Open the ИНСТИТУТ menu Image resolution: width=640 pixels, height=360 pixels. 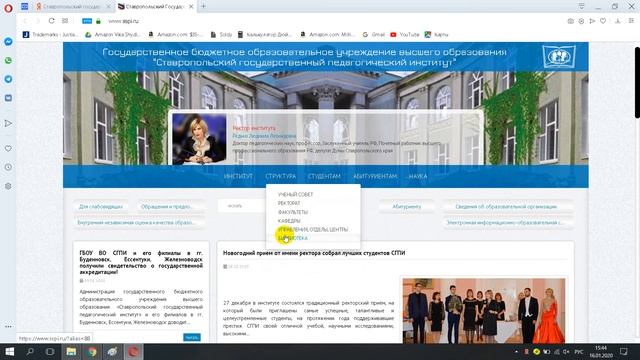[238, 176]
